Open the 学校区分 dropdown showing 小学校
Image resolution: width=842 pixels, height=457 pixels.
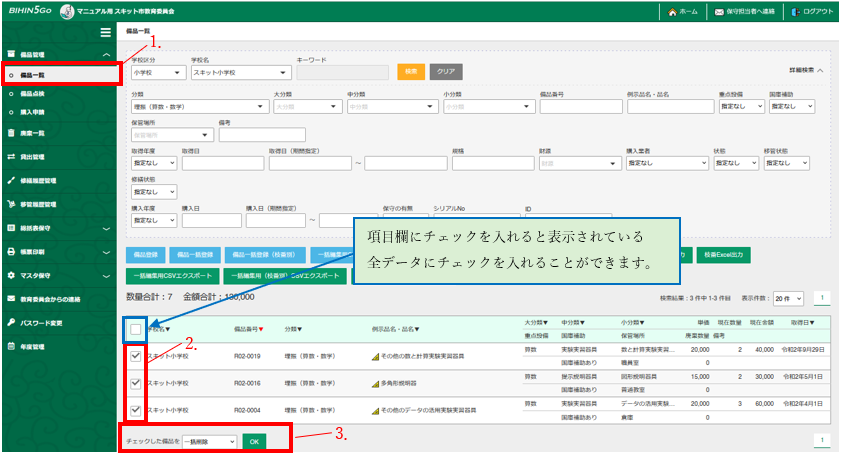tap(158, 72)
